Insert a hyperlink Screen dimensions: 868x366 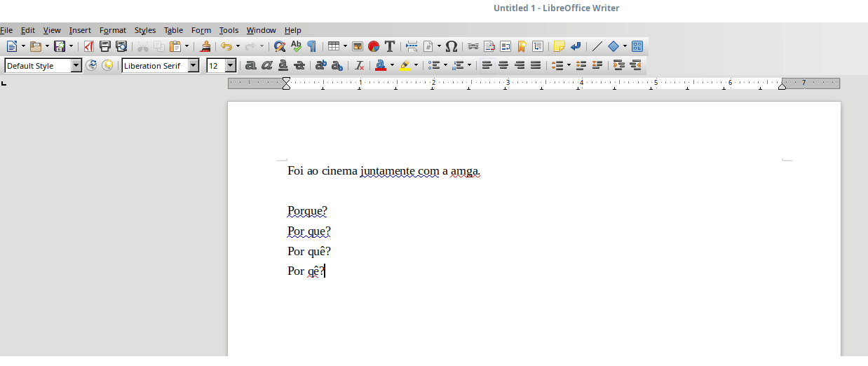(x=473, y=46)
